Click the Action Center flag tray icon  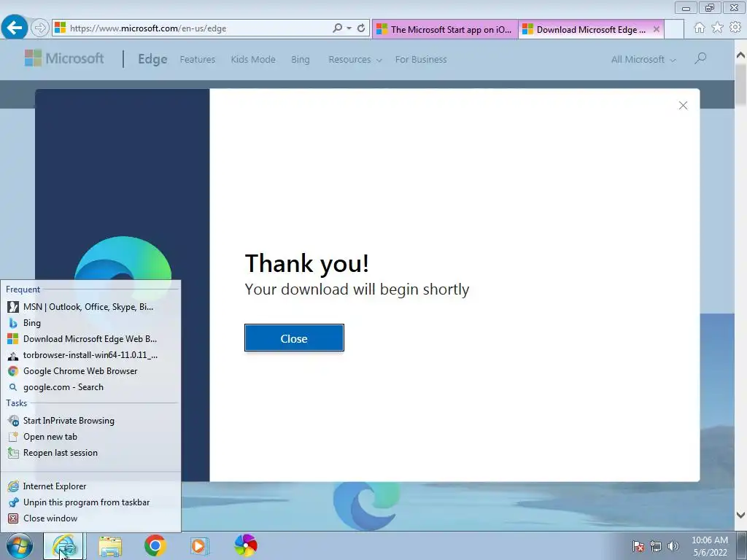[x=638, y=546]
